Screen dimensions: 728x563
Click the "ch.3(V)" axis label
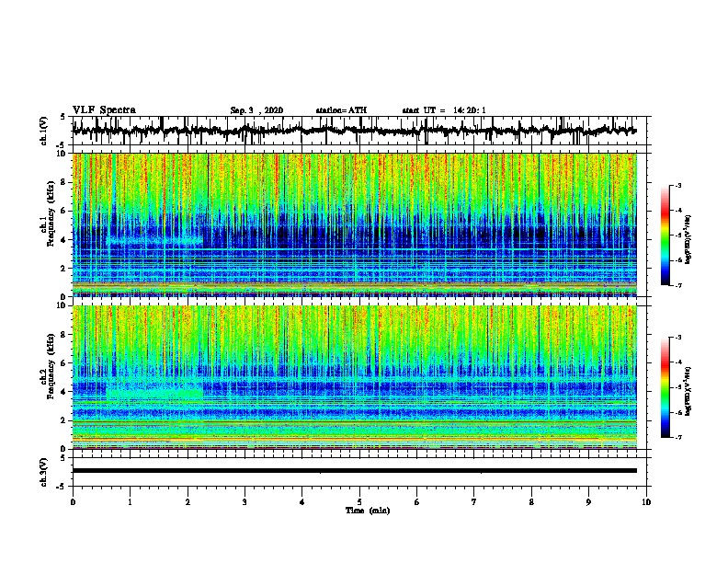[43, 472]
